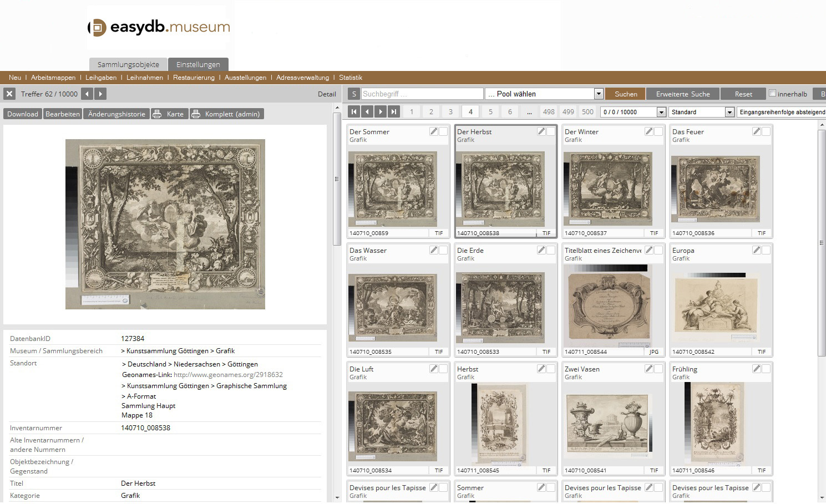This screenshot has width=826, height=504.
Task: Click the Reset button
Action: pyautogui.click(x=743, y=94)
